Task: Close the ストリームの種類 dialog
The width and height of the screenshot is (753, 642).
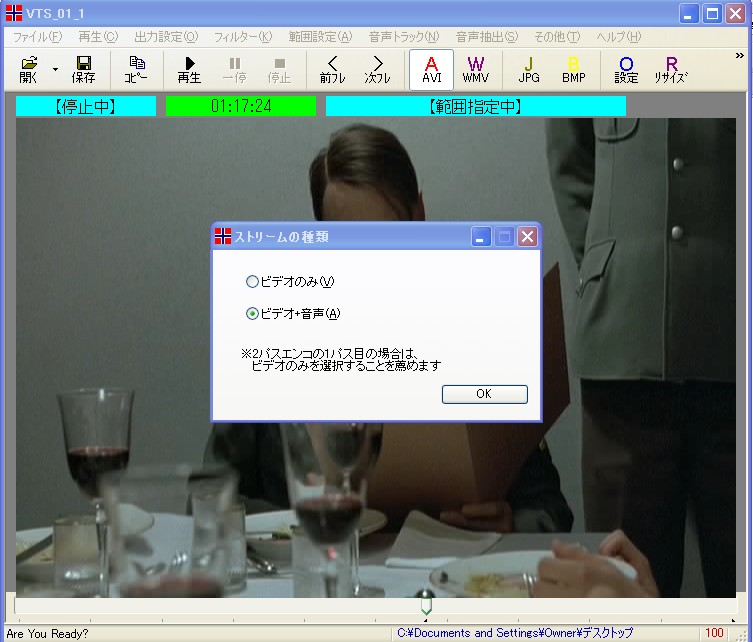Action: [x=527, y=237]
